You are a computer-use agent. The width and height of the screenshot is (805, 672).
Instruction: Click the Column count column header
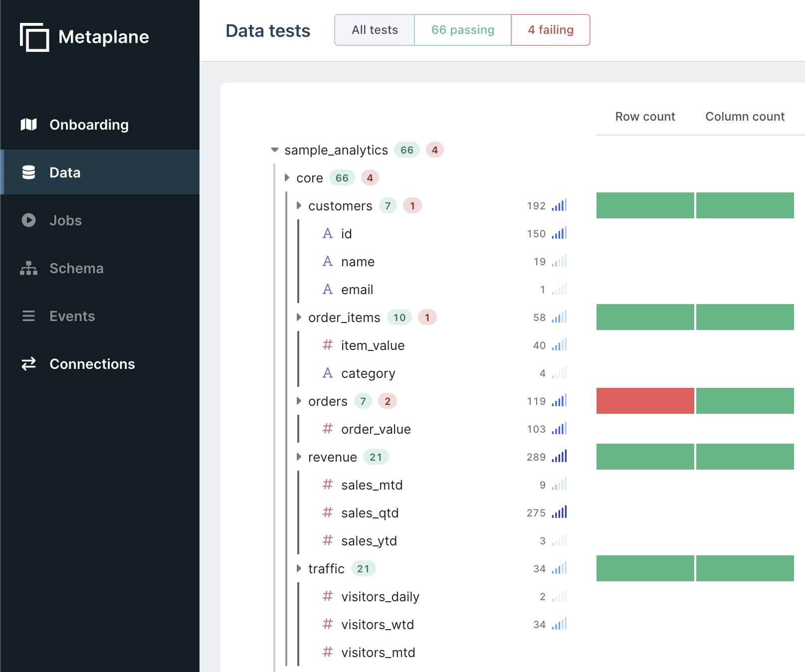pos(745,117)
